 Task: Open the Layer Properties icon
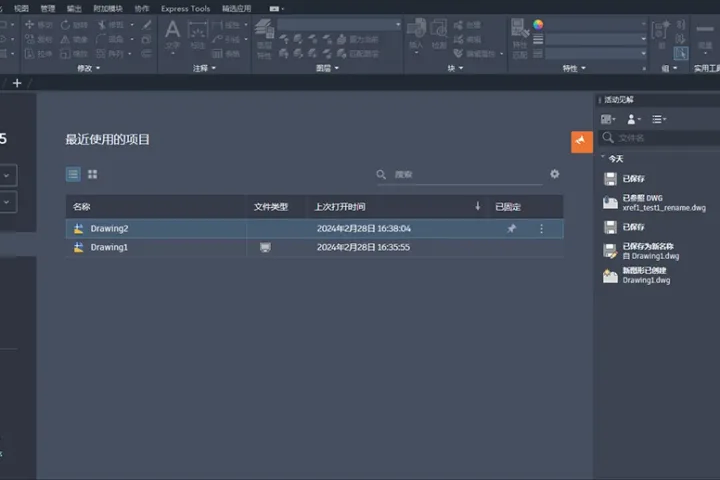[264, 38]
